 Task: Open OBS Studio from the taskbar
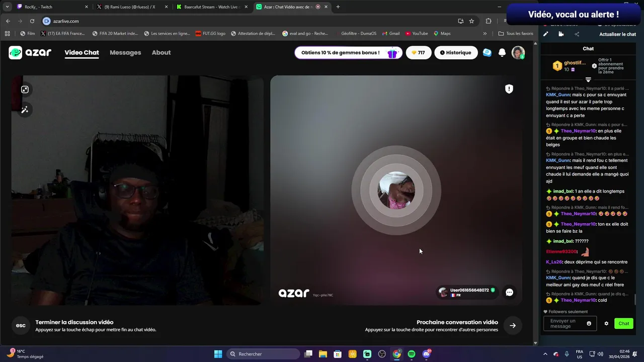tap(382, 354)
